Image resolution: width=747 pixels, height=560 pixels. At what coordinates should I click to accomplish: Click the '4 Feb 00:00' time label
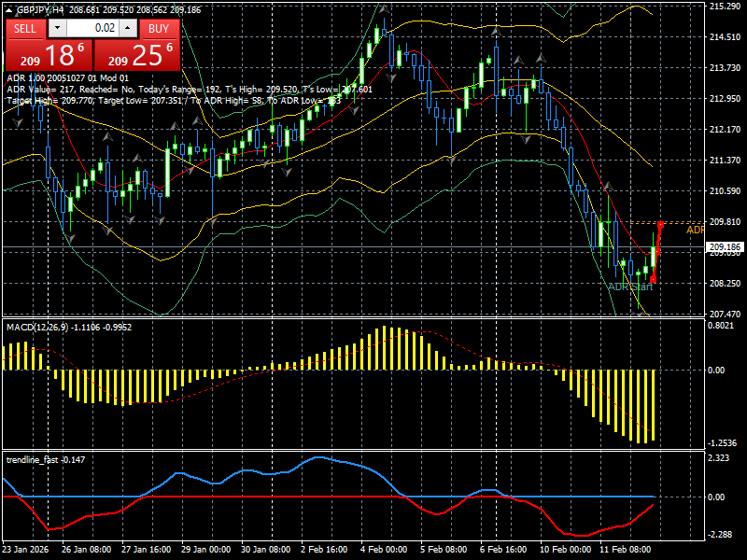[x=384, y=550]
